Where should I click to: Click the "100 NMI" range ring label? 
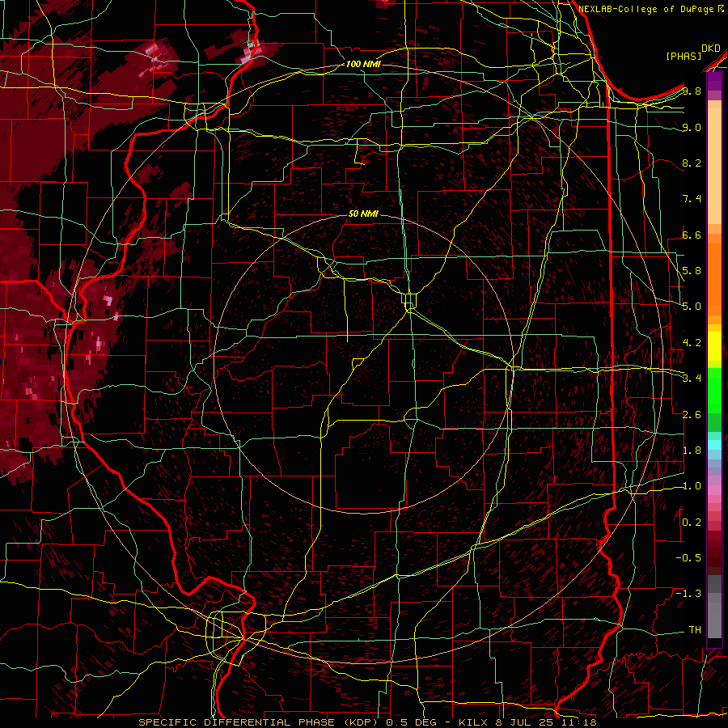pyautogui.click(x=363, y=64)
